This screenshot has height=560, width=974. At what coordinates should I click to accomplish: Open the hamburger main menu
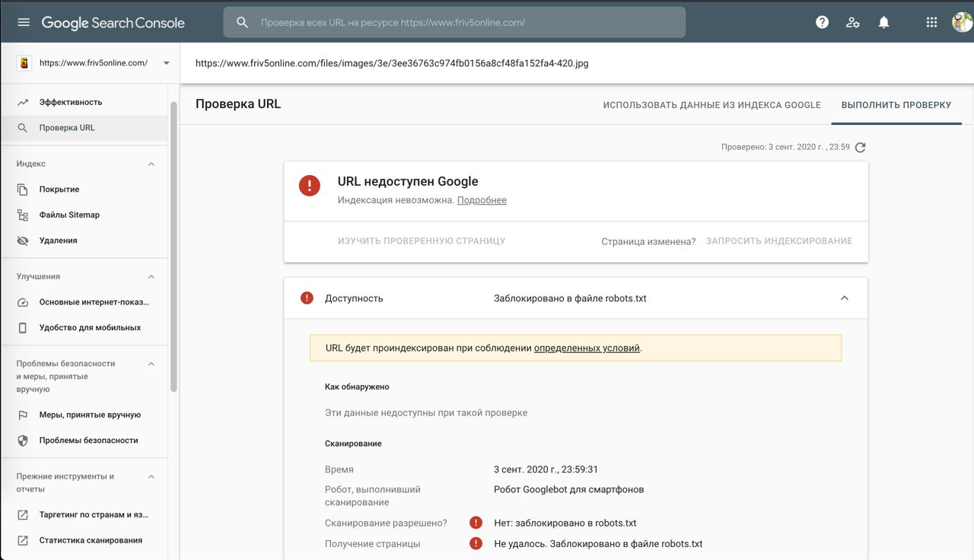24,22
